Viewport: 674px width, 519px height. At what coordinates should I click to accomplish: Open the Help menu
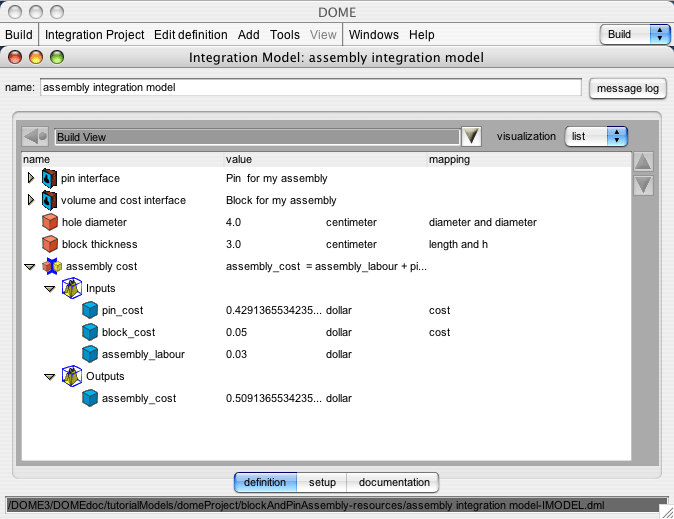click(x=422, y=34)
